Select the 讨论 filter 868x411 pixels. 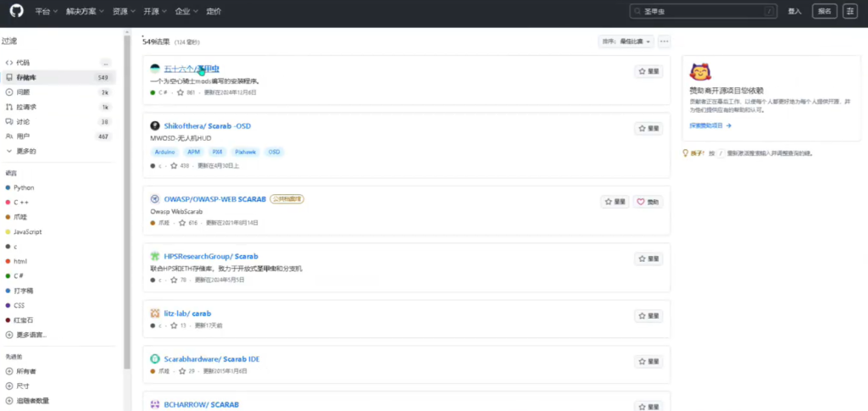tap(58, 122)
